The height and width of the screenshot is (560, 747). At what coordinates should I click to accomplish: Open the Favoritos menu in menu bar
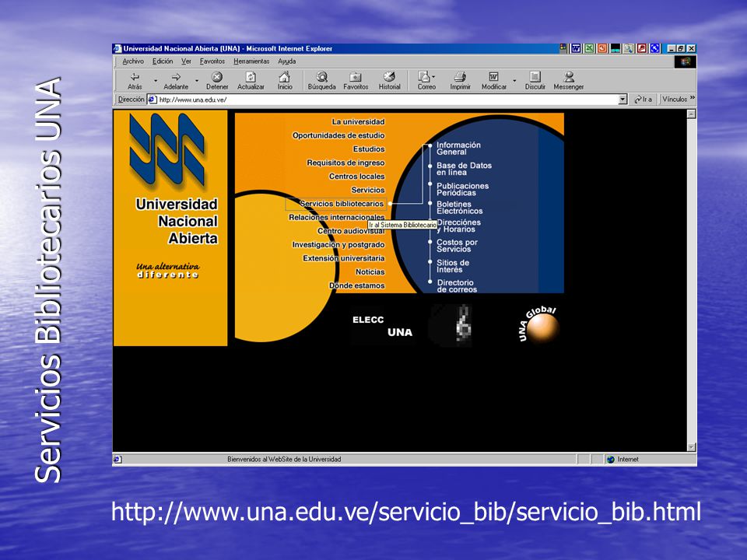212,61
